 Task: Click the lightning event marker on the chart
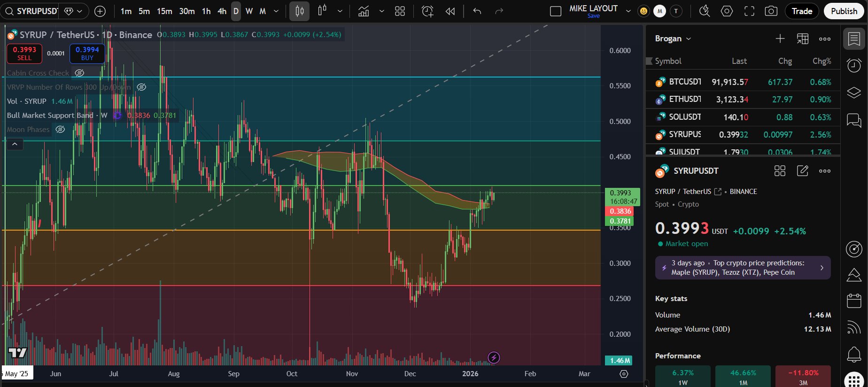pyautogui.click(x=494, y=358)
